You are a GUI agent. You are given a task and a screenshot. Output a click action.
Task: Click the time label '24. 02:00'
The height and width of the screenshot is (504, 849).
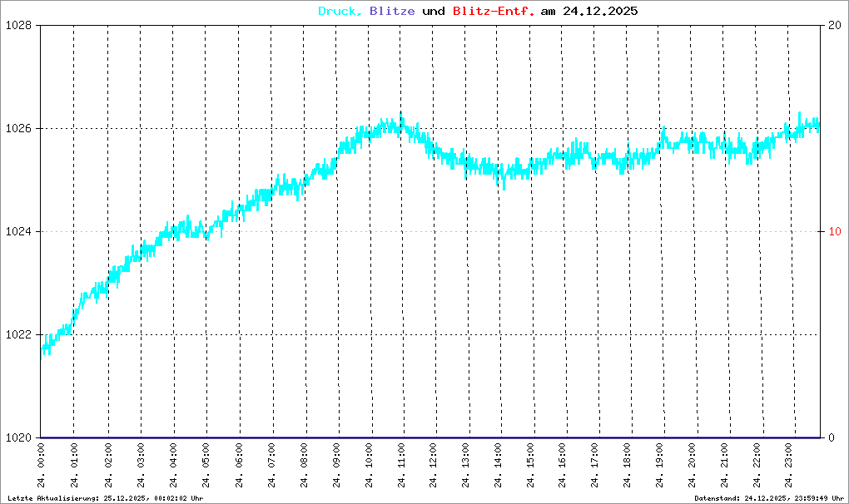coord(107,466)
